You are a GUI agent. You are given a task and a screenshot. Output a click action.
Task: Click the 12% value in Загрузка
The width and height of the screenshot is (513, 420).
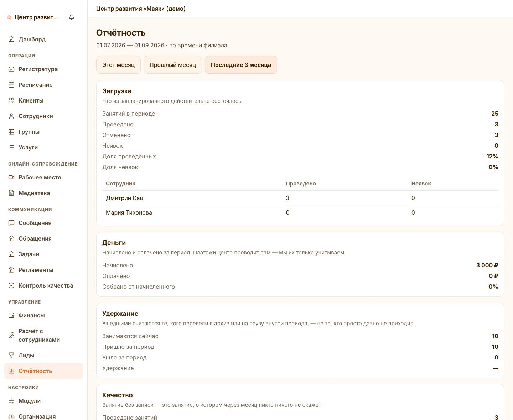coord(492,157)
